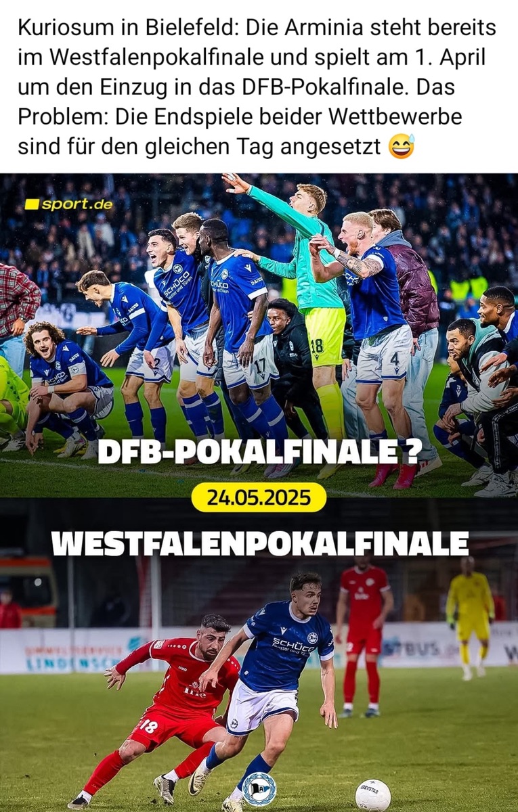Click the Schüco sponsor logo on blue jersey
The height and width of the screenshot is (812, 518).
coord(293,645)
